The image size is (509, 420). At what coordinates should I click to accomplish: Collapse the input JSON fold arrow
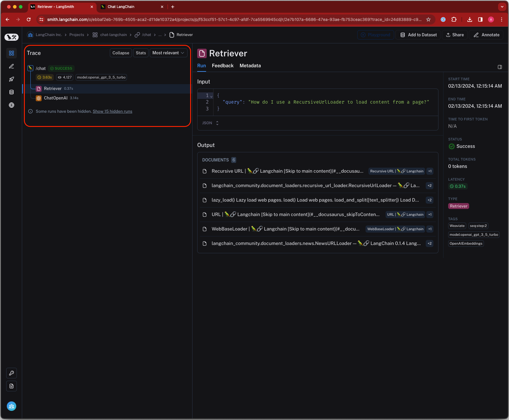(211, 96)
